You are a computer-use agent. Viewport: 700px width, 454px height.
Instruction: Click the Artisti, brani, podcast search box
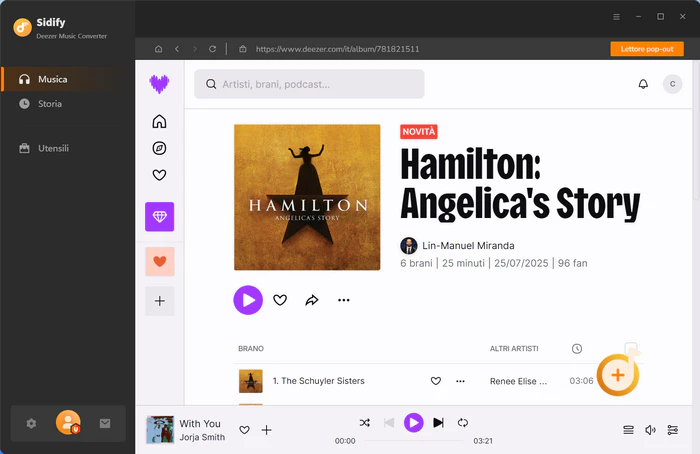[x=309, y=84]
